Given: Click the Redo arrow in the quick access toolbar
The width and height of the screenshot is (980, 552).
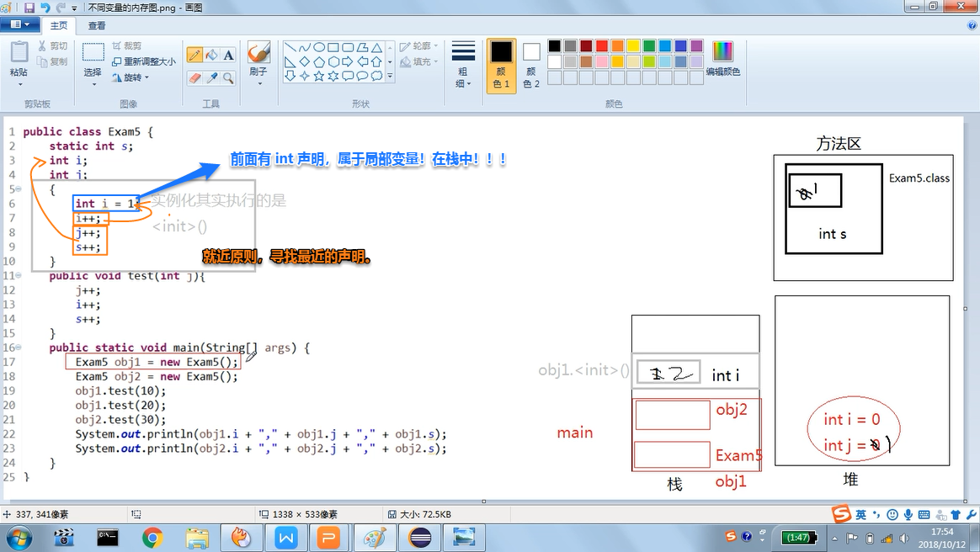Looking at the screenshot, I should 61,8.
